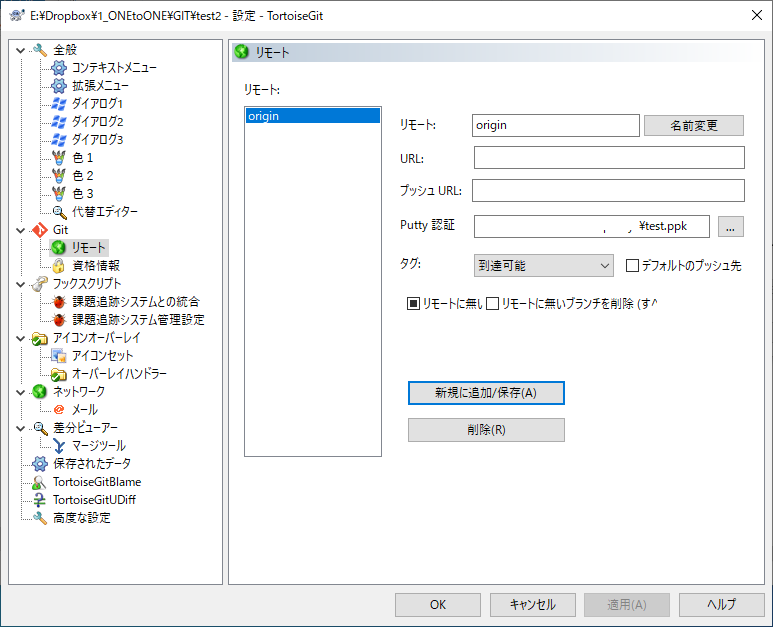Click the hook icon for フックスクリプト
Viewport: 773px width, 627px height.
click(x=39, y=283)
